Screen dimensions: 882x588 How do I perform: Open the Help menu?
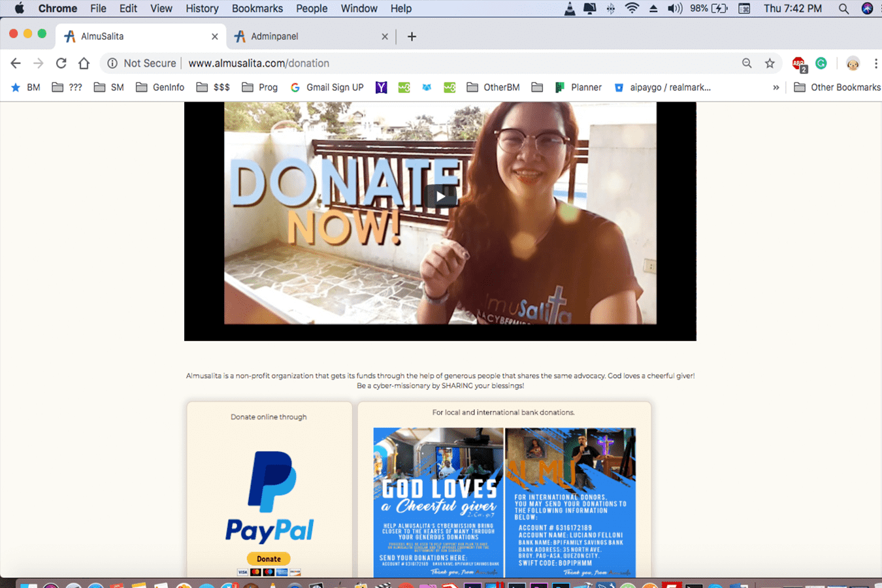pos(401,8)
